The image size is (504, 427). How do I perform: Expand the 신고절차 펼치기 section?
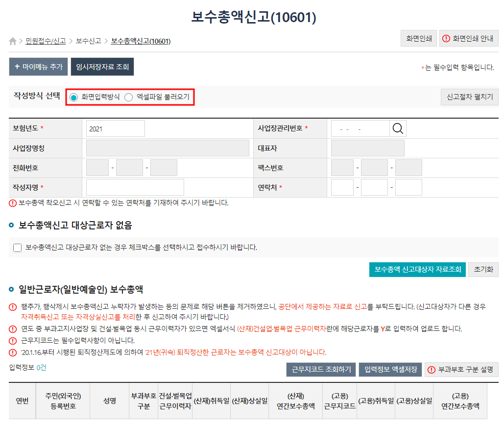point(469,97)
